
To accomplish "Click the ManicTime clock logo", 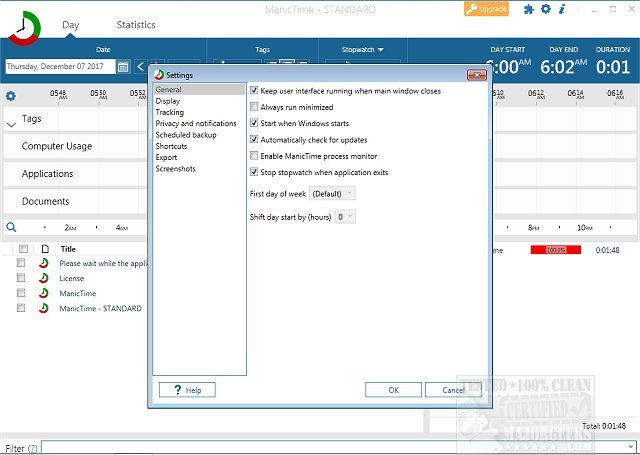I will coord(24,28).
